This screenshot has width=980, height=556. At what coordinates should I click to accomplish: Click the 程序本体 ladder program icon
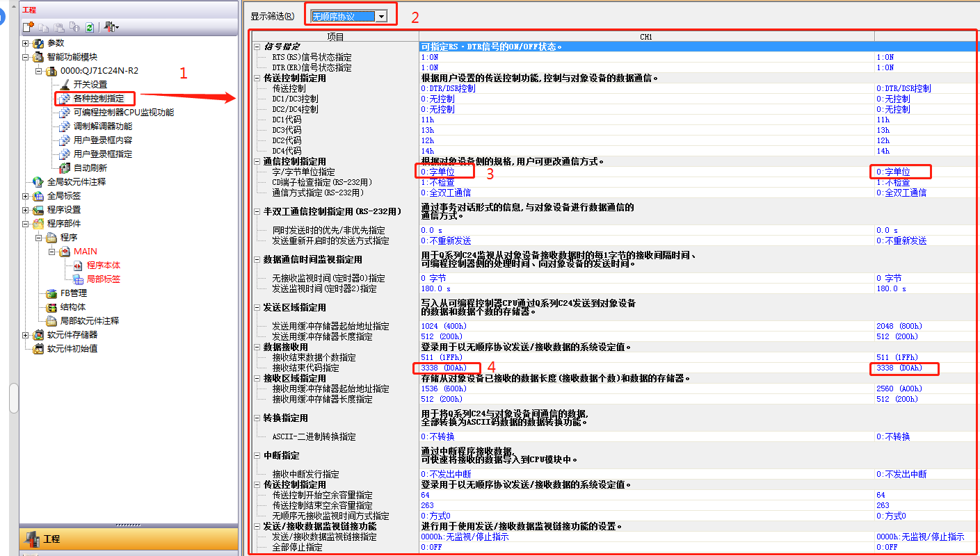coord(77,265)
